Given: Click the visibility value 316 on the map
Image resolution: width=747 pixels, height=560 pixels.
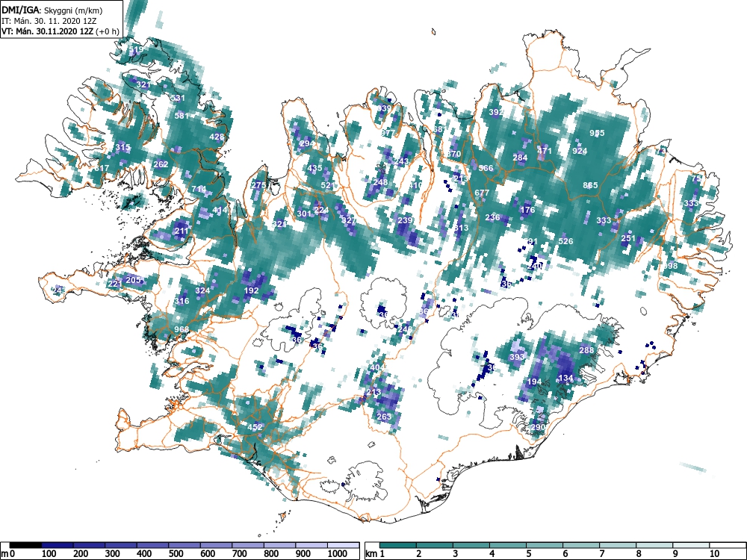Looking at the screenshot, I should [182, 301].
